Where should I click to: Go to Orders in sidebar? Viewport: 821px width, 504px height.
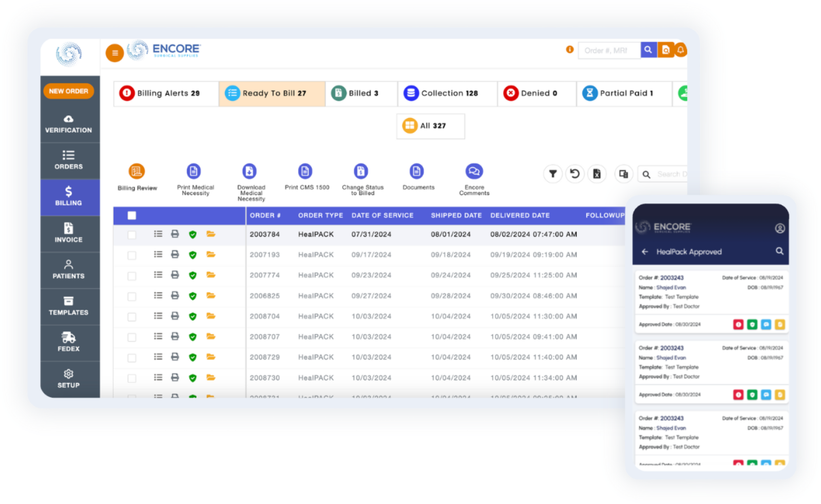coord(68,161)
